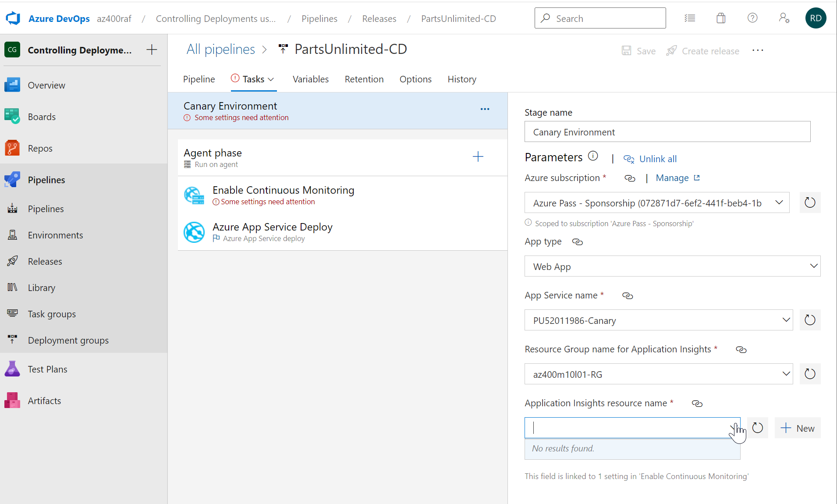Viewport: 837px width, 504px height.
Task: Open the Web App app type dropdown
Action: (814, 266)
